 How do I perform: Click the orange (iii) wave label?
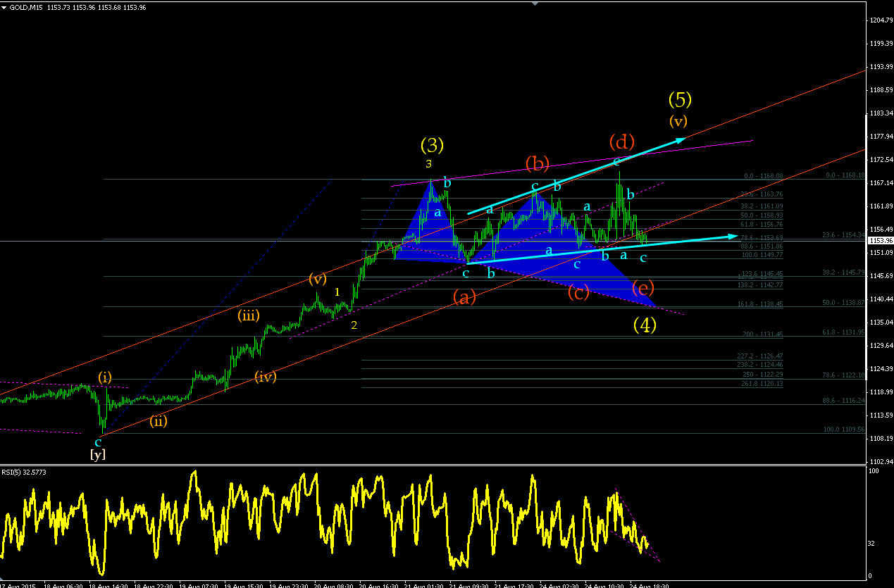[x=248, y=315]
